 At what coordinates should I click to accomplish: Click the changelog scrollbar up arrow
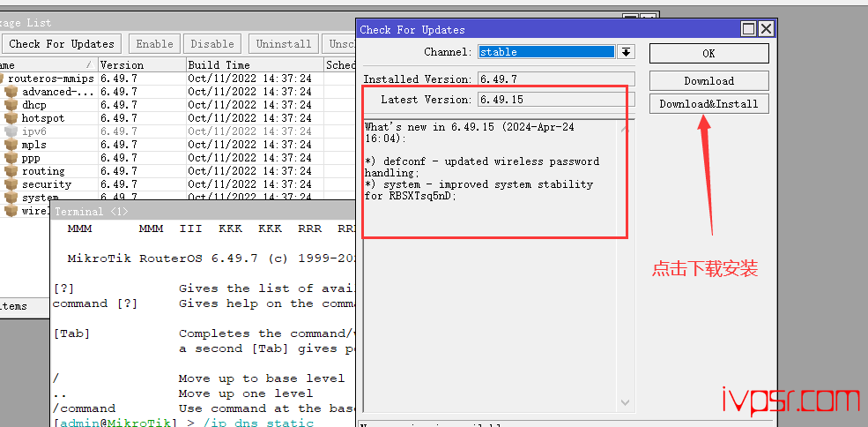(x=625, y=129)
